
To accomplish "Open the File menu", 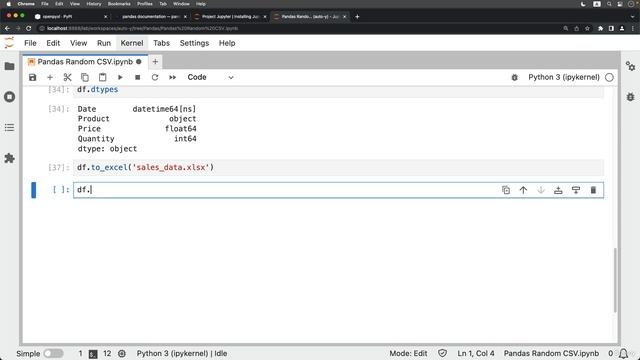I will coord(30,43).
